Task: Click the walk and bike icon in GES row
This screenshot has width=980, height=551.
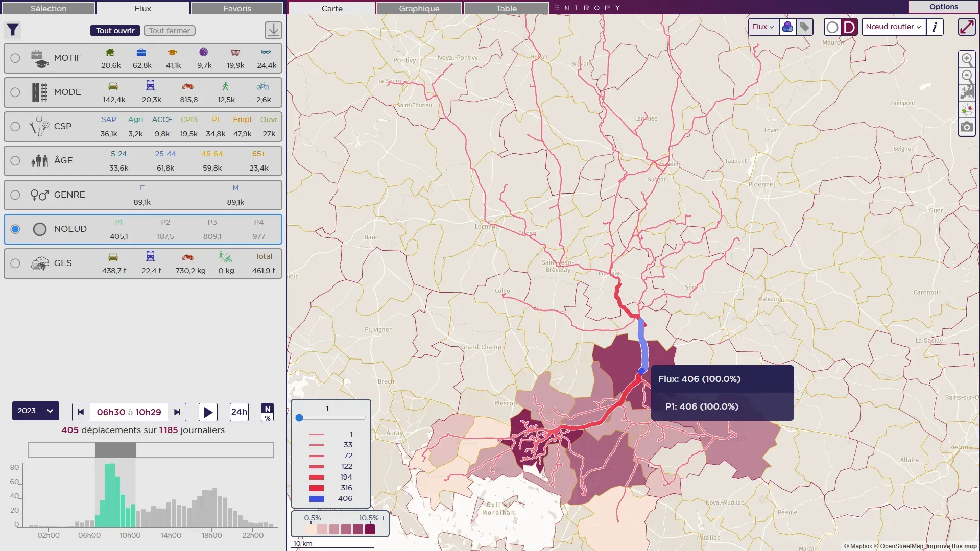Action: tap(225, 257)
